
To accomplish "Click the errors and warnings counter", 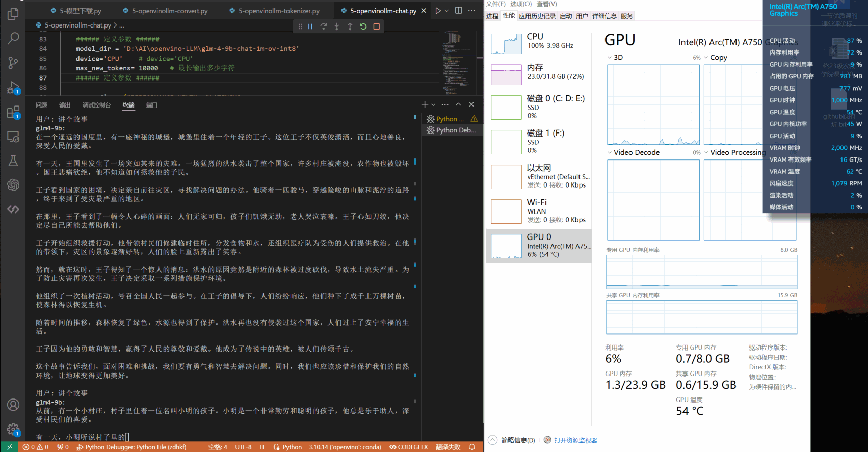I will [x=35, y=447].
